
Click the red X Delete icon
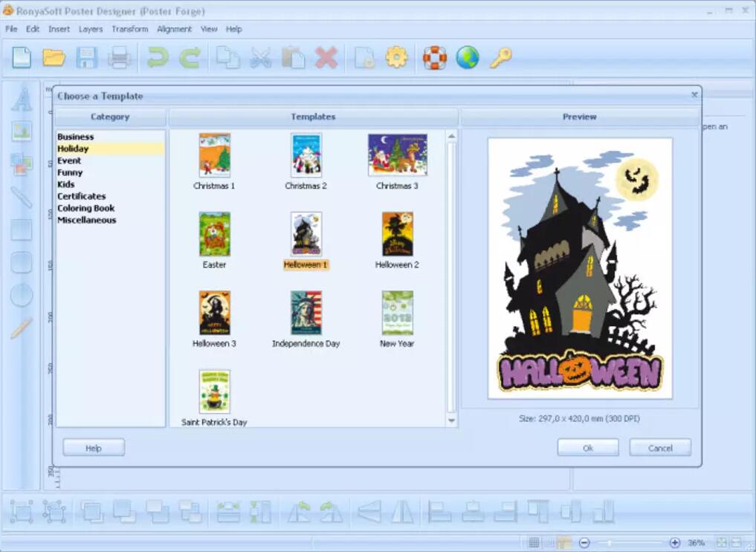tap(326, 58)
